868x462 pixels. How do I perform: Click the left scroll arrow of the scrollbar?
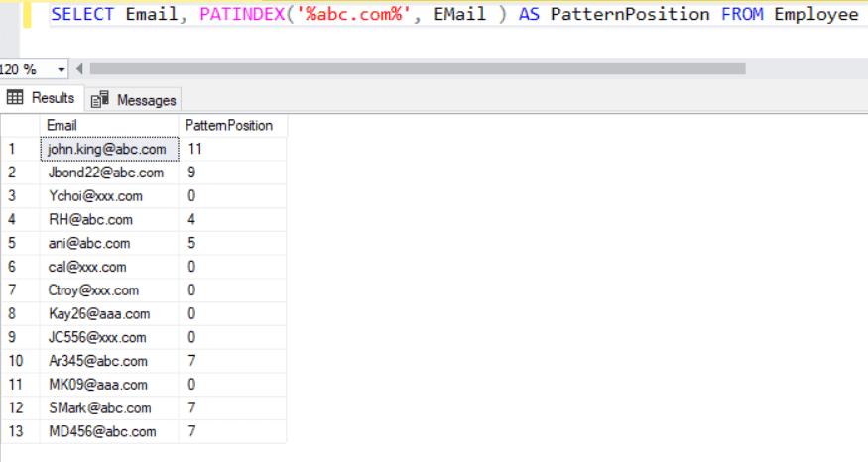coord(79,69)
